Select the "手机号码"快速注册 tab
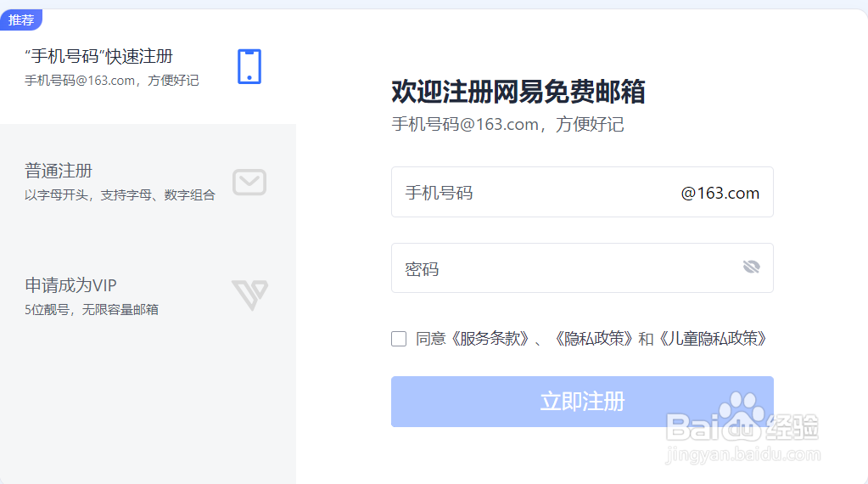Screen dimensions: 868x484 pos(148,67)
